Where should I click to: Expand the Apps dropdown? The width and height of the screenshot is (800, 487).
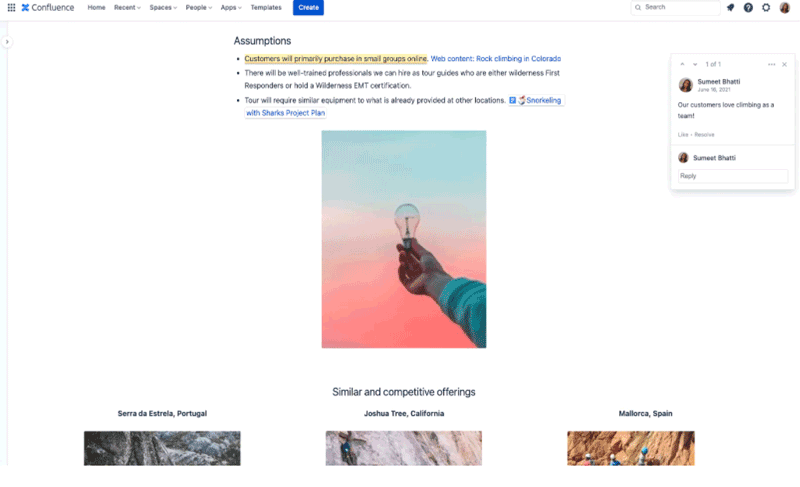[x=231, y=7]
